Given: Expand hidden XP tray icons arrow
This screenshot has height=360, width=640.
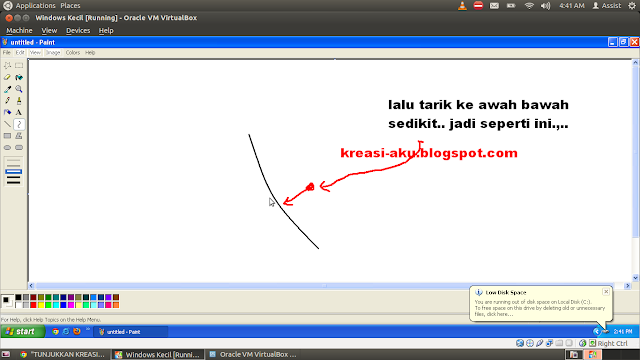Looking at the screenshot, I should click(x=596, y=331).
